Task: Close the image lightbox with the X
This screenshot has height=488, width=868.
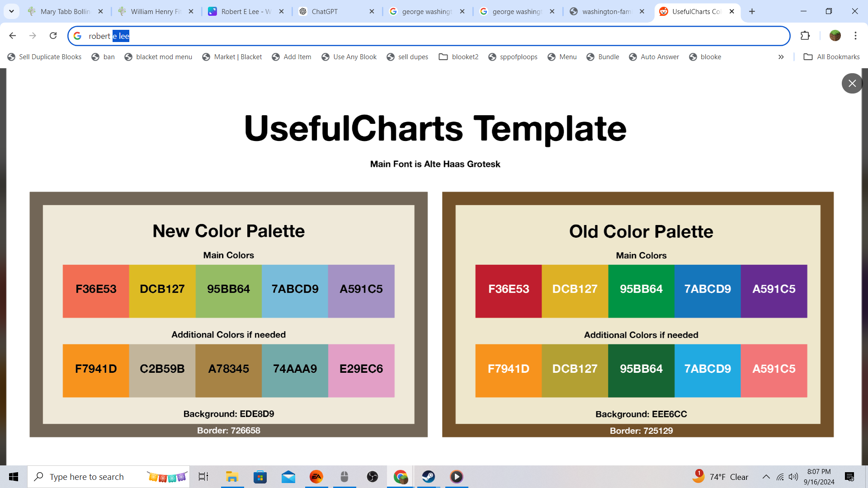Action: click(852, 83)
